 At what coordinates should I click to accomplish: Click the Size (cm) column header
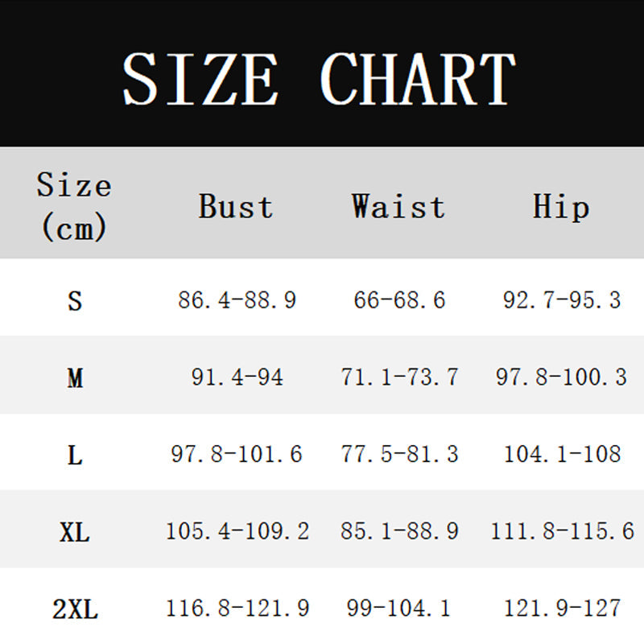click(x=73, y=206)
